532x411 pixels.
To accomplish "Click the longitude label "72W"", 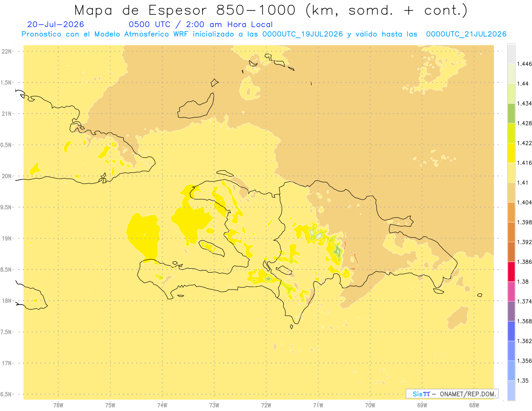I will pyautogui.click(x=266, y=405).
